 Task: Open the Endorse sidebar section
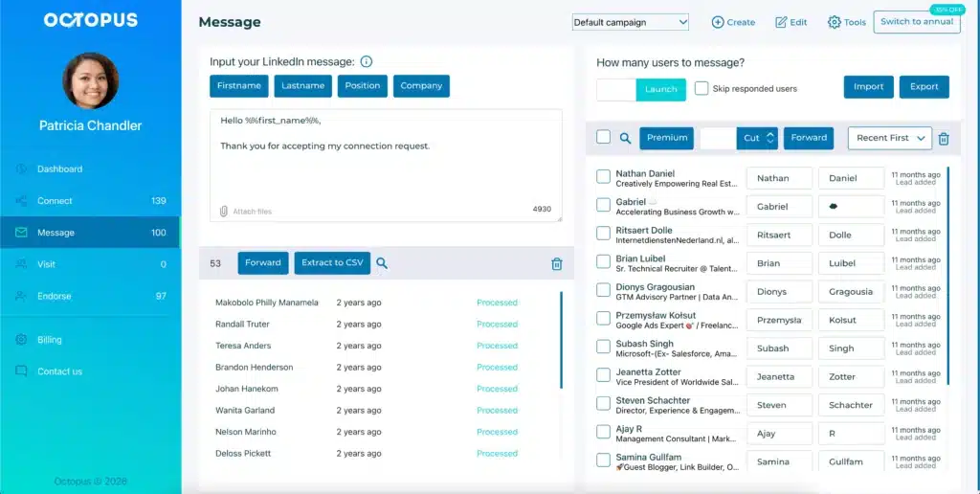[x=54, y=296]
